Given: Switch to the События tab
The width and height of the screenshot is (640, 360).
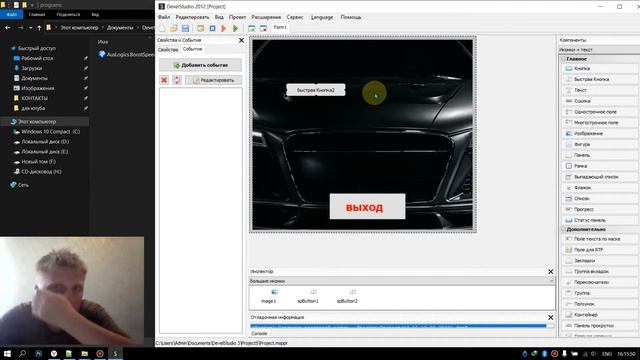Looking at the screenshot, I should 192,49.
